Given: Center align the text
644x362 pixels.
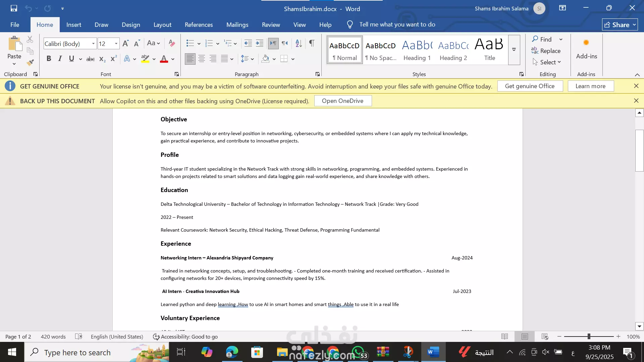Looking at the screenshot, I should pyautogui.click(x=202, y=59).
